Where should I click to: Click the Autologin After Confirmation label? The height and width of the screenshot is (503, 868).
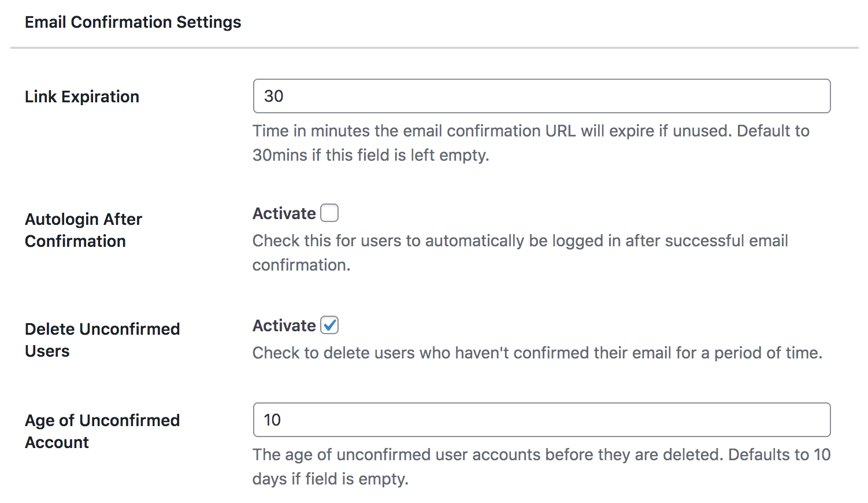pyautogui.click(x=83, y=230)
